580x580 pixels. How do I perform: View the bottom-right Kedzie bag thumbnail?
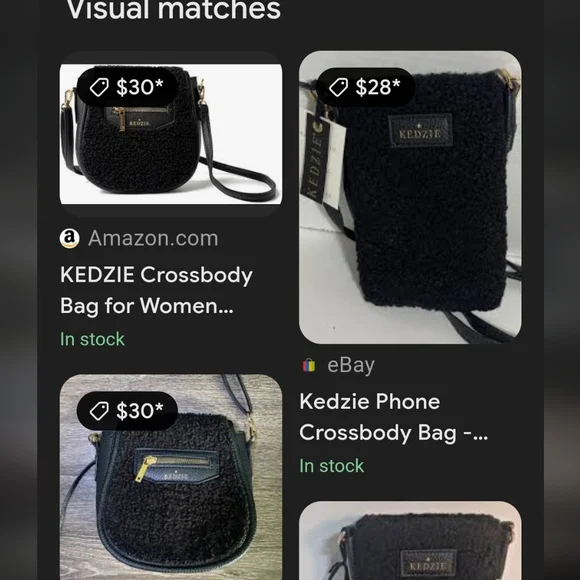[410, 540]
